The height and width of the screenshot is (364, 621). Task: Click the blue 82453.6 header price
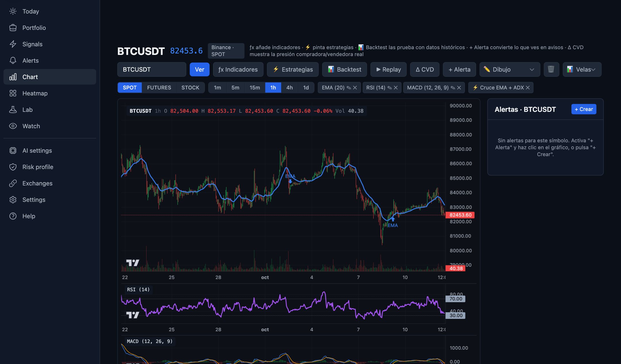coord(186,51)
